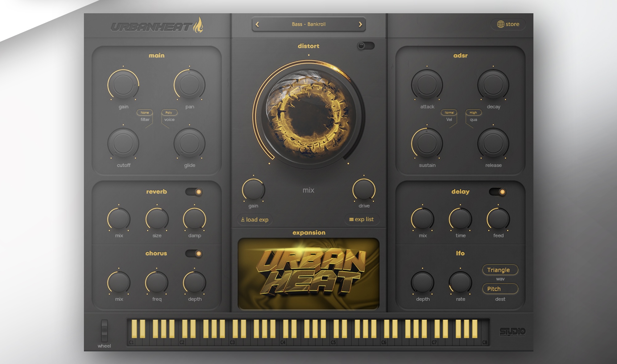617x364 pixels.
Task: Turn off the chorus switch
Action: (194, 254)
